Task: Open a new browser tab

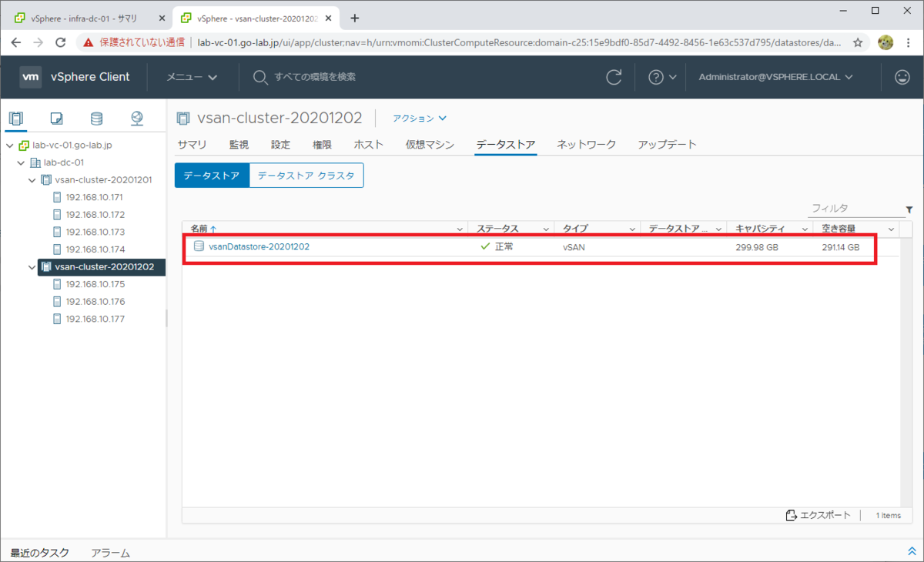Action: (x=355, y=18)
